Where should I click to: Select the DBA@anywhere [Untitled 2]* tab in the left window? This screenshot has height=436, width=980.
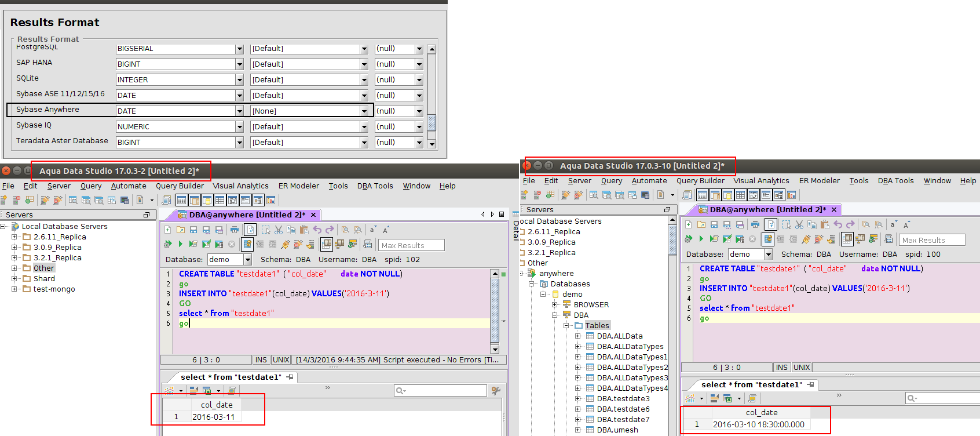point(247,215)
